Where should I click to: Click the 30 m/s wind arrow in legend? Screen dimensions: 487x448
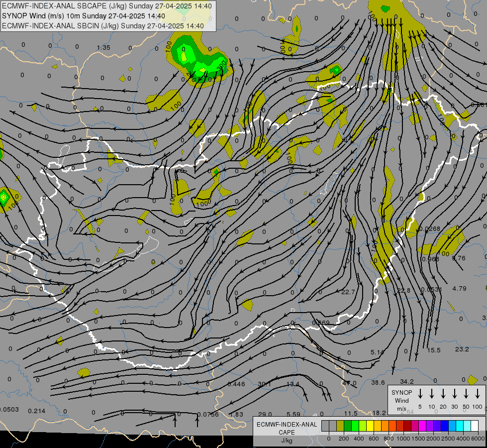pos(454,394)
